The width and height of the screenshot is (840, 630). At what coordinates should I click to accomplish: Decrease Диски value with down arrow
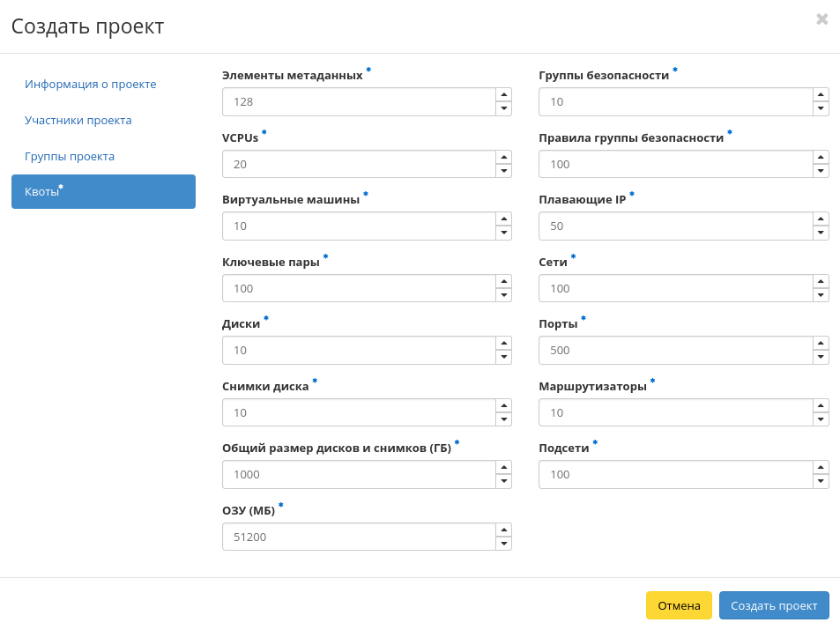(503, 357)
